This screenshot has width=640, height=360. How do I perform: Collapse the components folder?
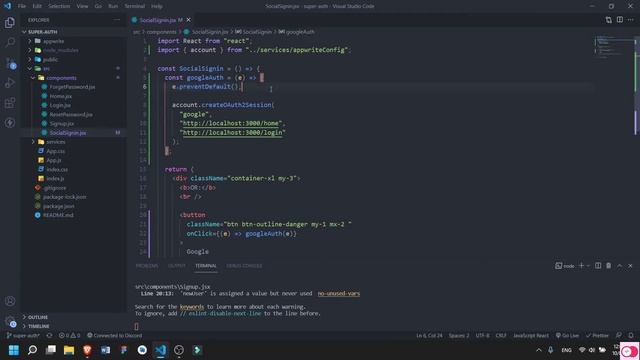point(73,78)
